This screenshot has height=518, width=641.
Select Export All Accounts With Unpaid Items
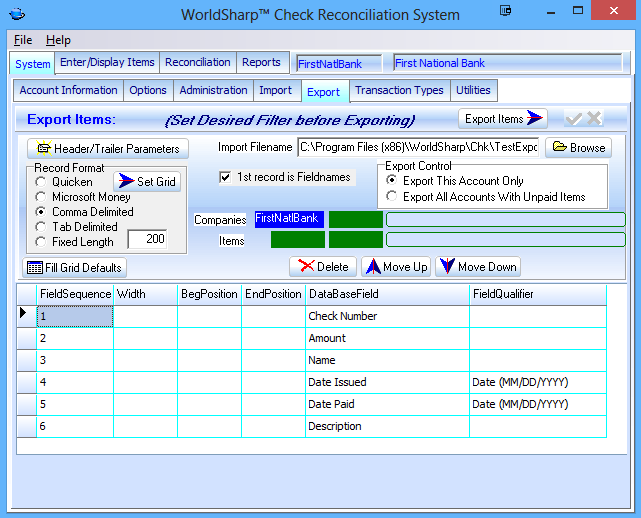(x=392, y=197)
